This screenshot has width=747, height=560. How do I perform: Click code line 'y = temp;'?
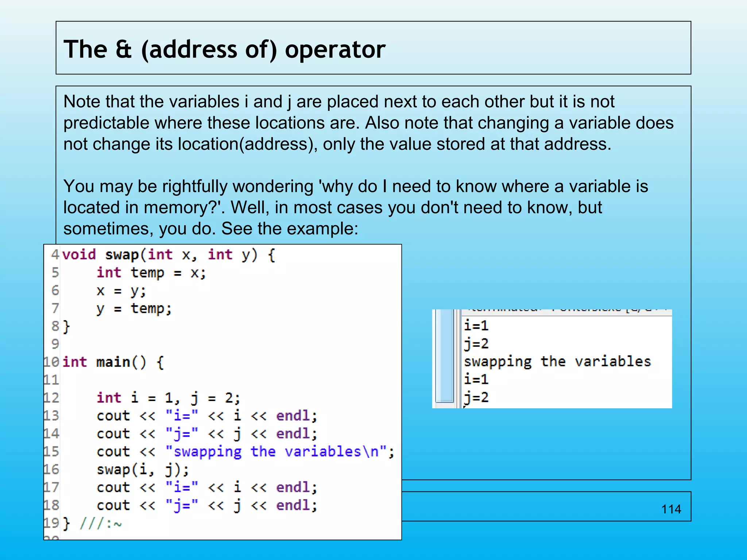(134, 309)
